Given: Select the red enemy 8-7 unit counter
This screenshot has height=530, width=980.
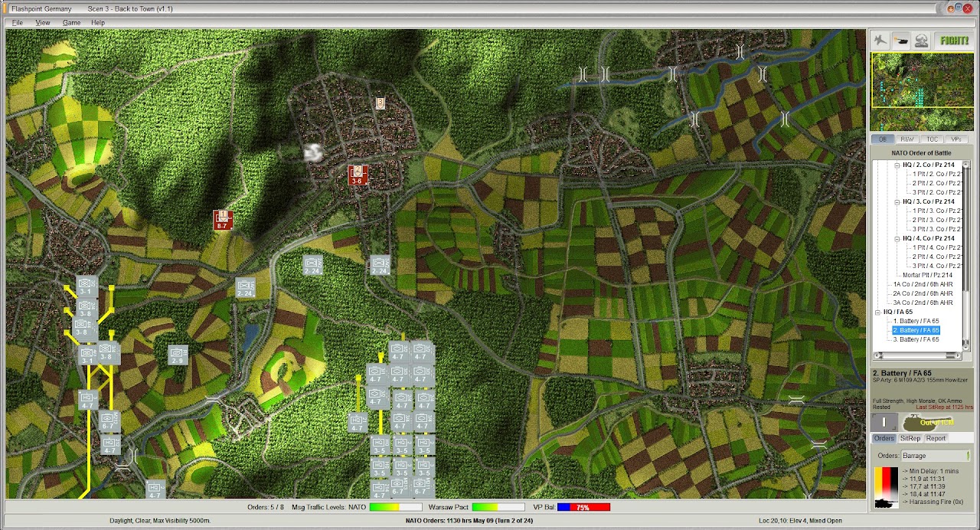Looking at the screenshot, I should [x=223, y=220].
